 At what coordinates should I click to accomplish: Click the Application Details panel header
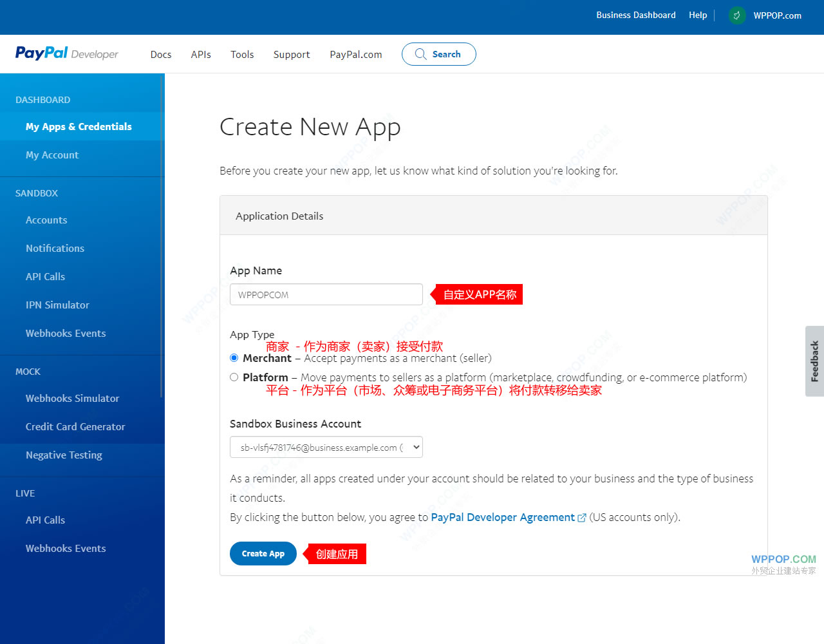tap(494, 216)
